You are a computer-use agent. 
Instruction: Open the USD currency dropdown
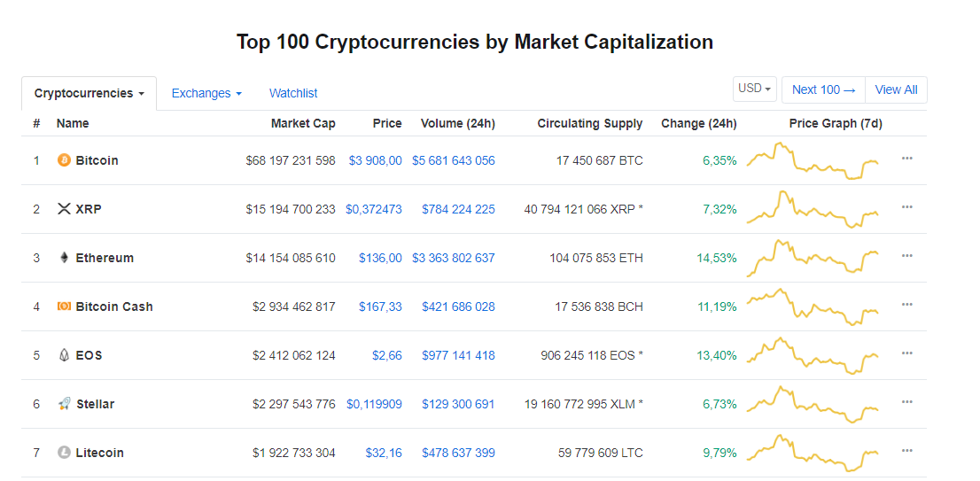(755, 89)
